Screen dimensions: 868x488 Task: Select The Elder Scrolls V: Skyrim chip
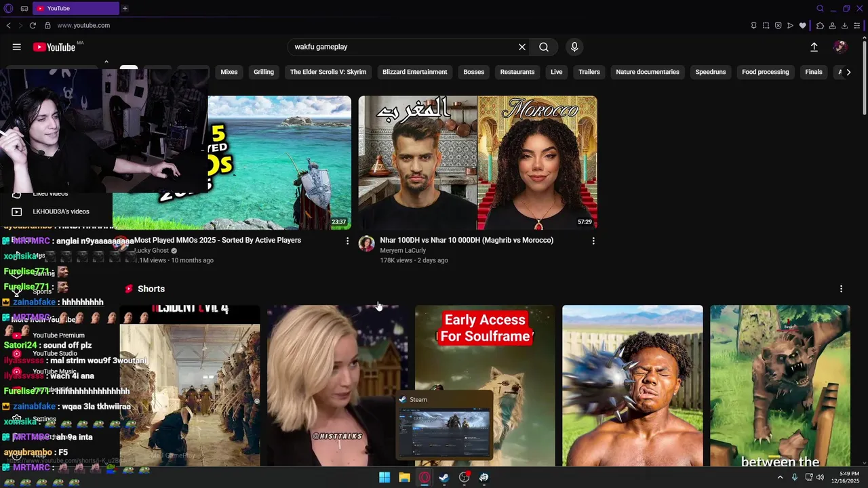point(328,72)
